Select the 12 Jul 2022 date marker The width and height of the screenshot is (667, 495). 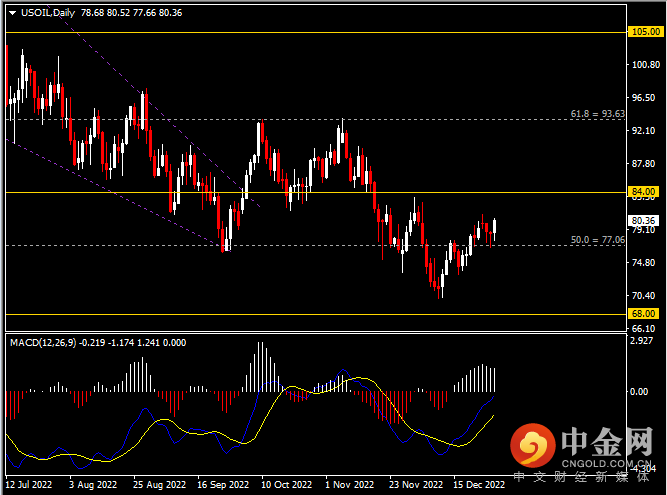pos(30,484)
